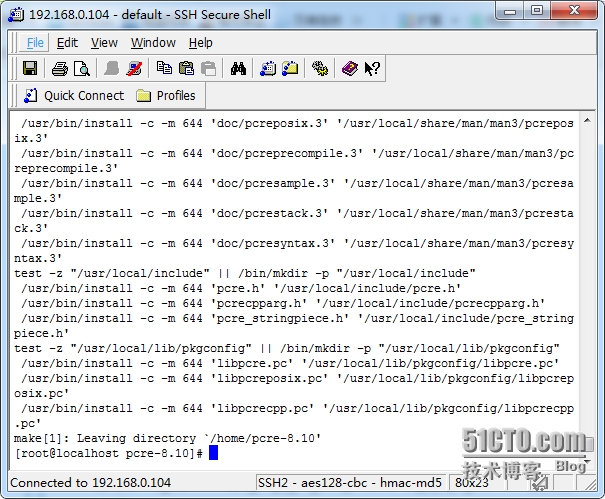The height and width of the screenshot is (499, 605).
Task: Open the View menu
Action: pyautogui.click(x=104, y=42)
